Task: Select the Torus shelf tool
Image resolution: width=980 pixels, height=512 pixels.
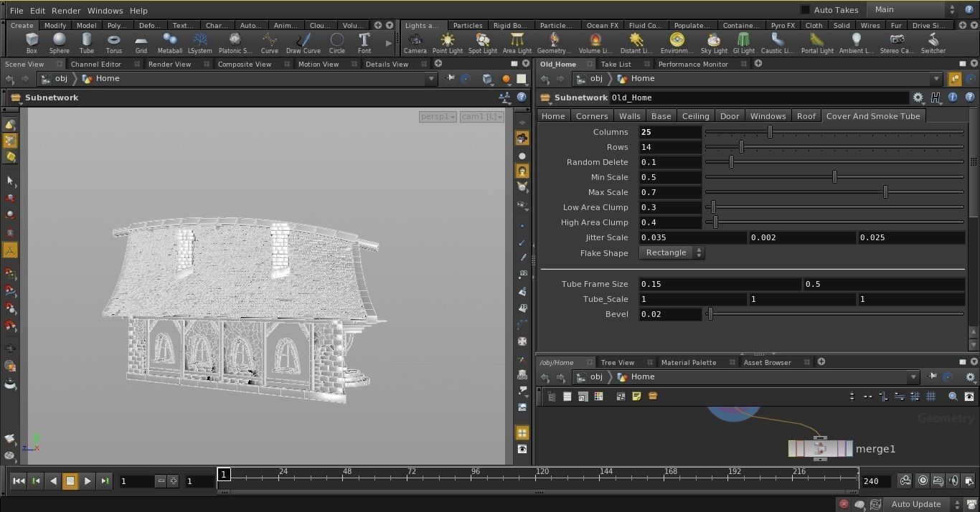Action: click(114, 43)
